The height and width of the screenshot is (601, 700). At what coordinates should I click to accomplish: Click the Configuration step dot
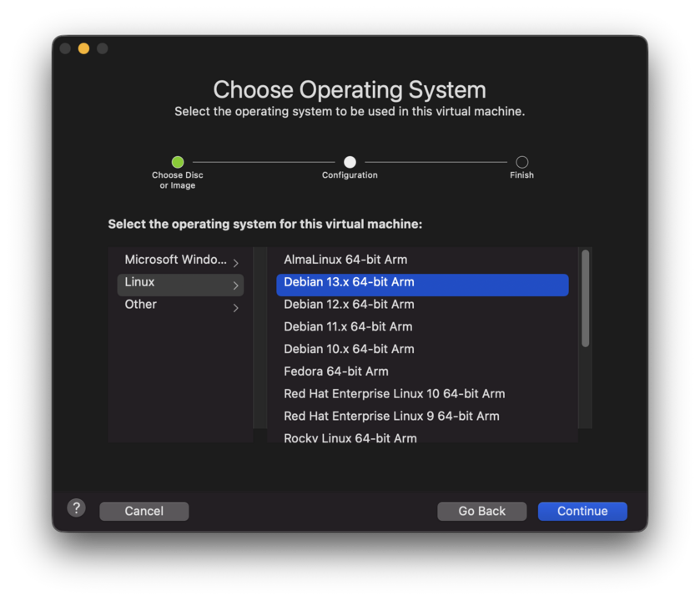point(350,162)
